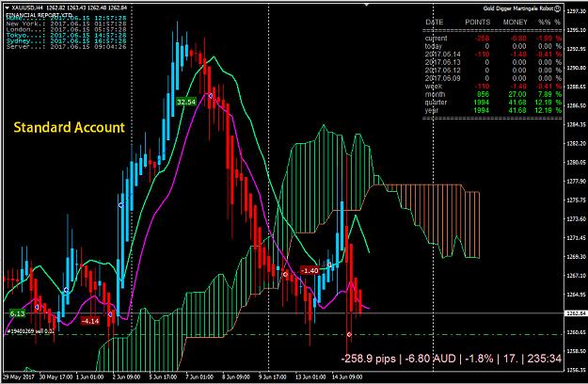Screen dimensions: 588x384
Task: Click the Tokyo time line
Action: pos(67,35)
